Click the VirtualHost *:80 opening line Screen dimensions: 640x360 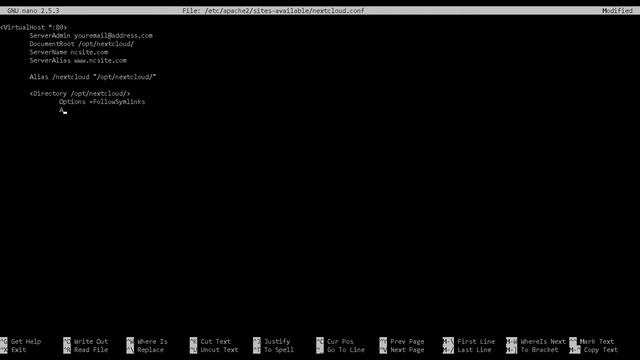point(33,27)
